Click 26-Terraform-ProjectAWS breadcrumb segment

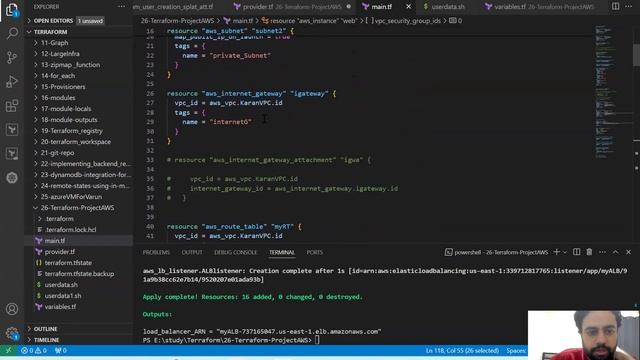coord(177,21)
